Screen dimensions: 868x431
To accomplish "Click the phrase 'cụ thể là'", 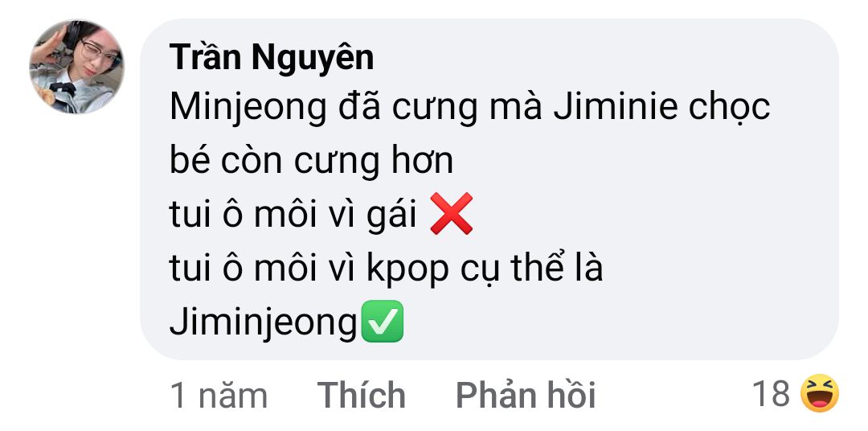I will point(531,269).
